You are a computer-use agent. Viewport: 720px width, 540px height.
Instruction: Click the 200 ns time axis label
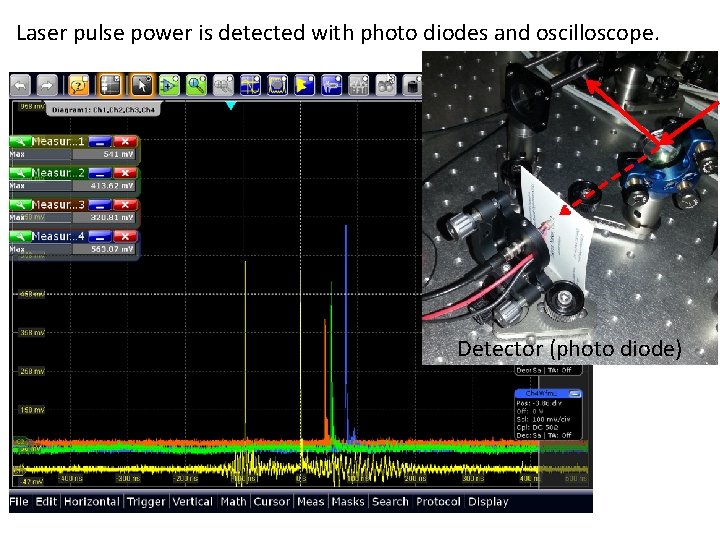[x=415, y=478]
